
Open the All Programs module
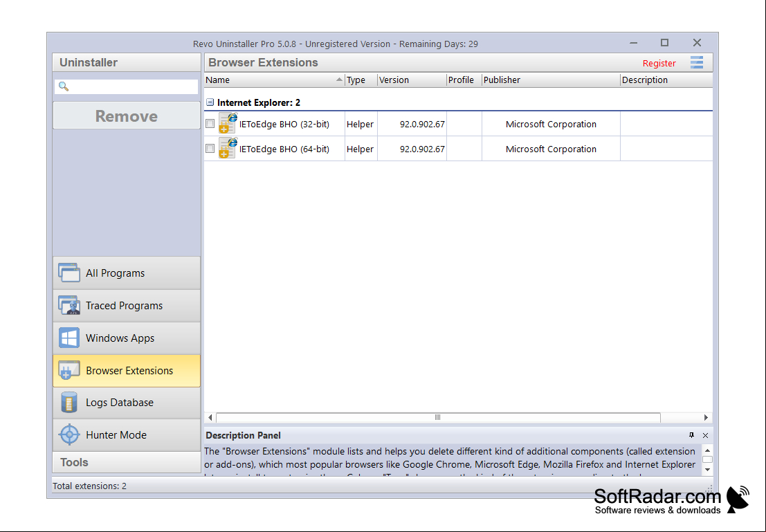(127, 273)
